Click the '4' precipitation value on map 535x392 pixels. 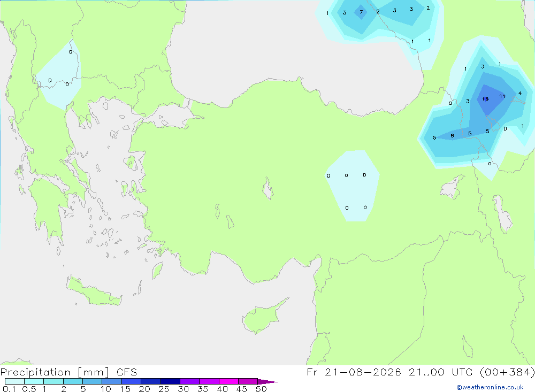coord(519,94)
